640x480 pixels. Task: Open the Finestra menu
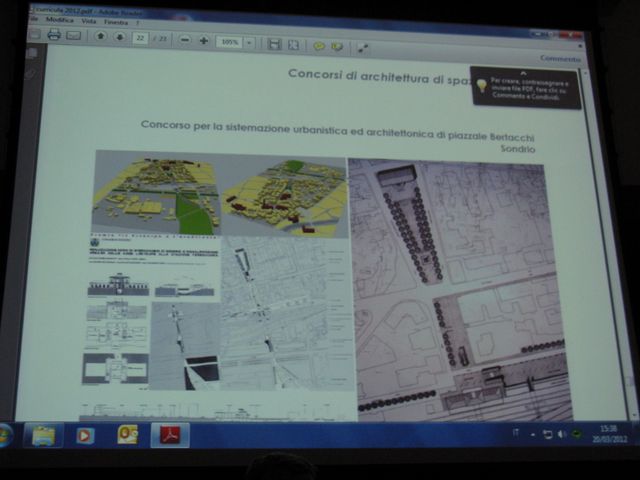tap(116, 22)
